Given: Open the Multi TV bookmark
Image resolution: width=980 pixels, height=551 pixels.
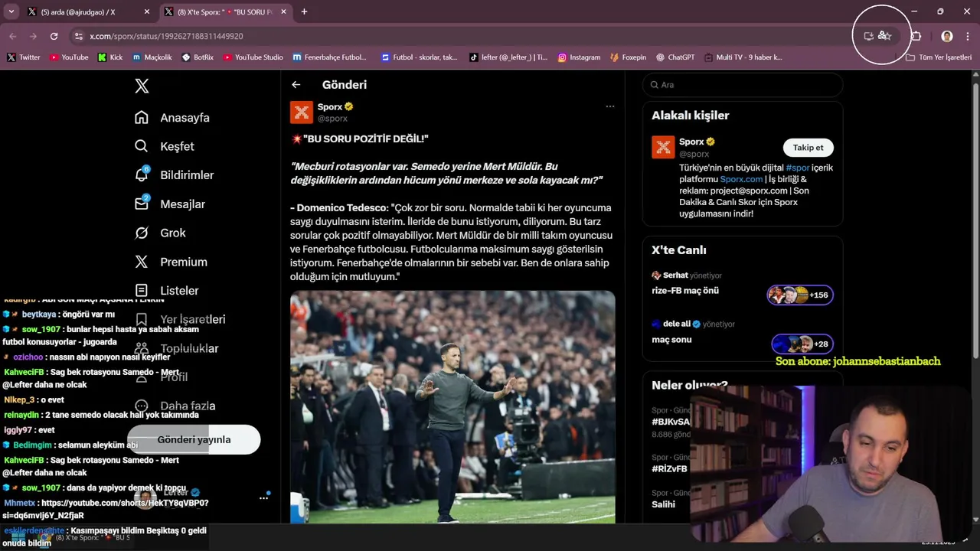Looking at the screenshot, I should point(743,57).
